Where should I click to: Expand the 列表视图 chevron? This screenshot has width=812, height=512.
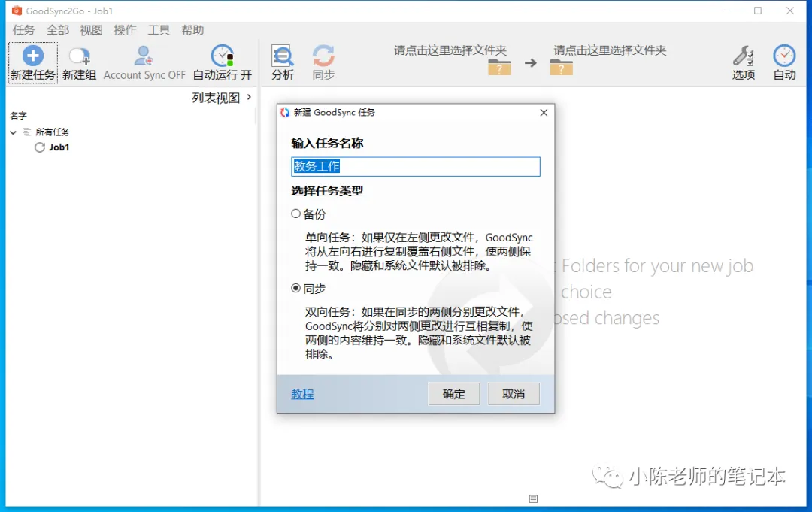pyautogui.click(x=249, y=97)
